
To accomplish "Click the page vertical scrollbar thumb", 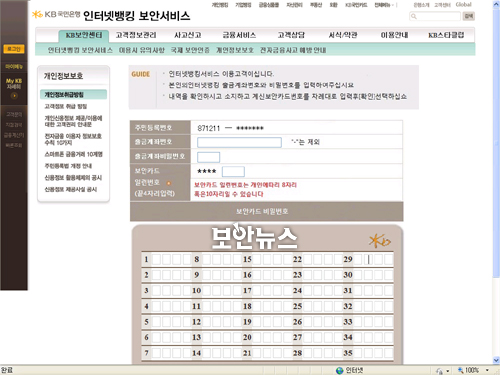I will [496, 143].
